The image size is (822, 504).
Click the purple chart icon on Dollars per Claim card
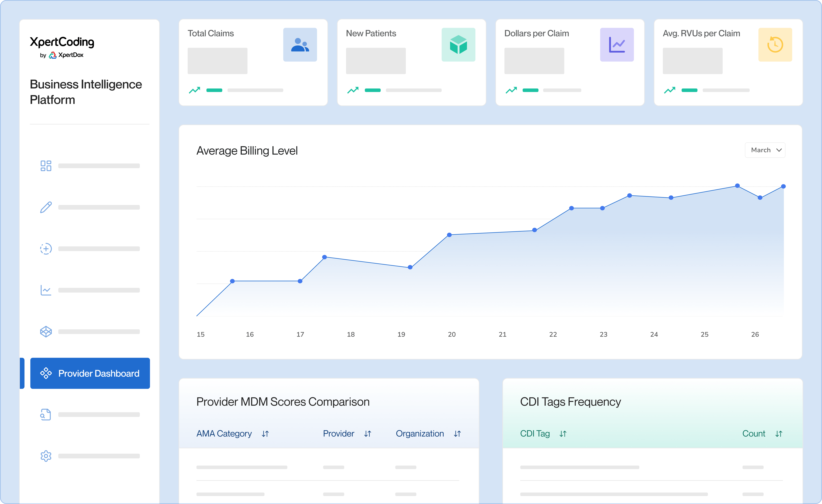(x=617, y=44)
